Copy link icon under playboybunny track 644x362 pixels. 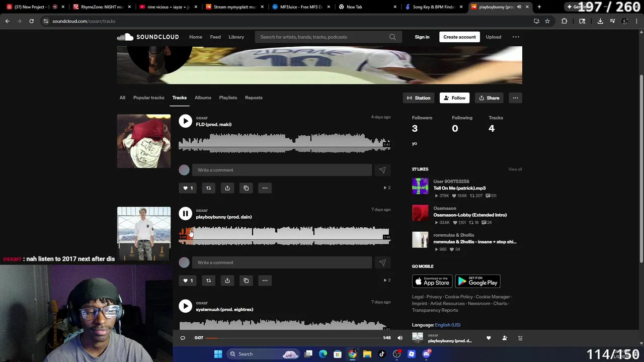246,281
